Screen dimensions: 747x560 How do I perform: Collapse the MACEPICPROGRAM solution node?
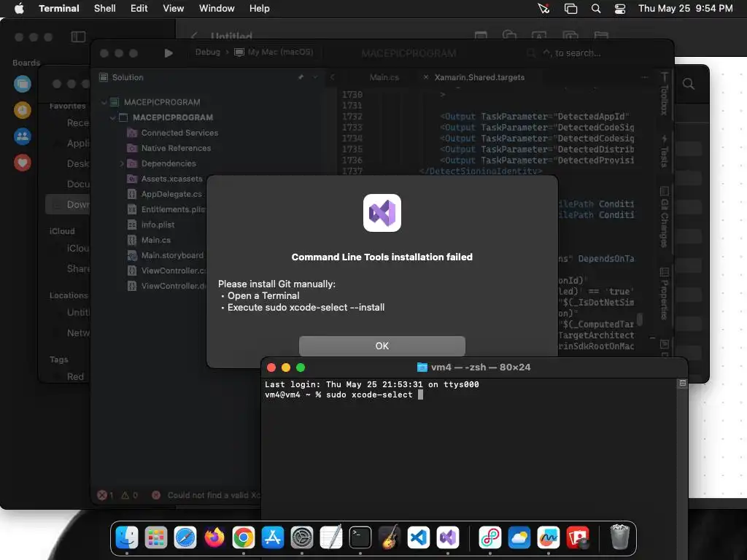pos(104,102)
